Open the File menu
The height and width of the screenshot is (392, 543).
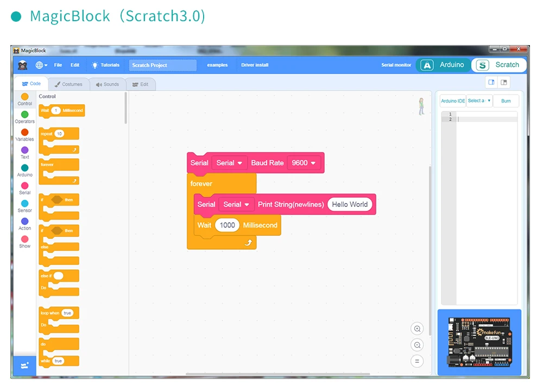pyautogui.click(x=58, y=65)
